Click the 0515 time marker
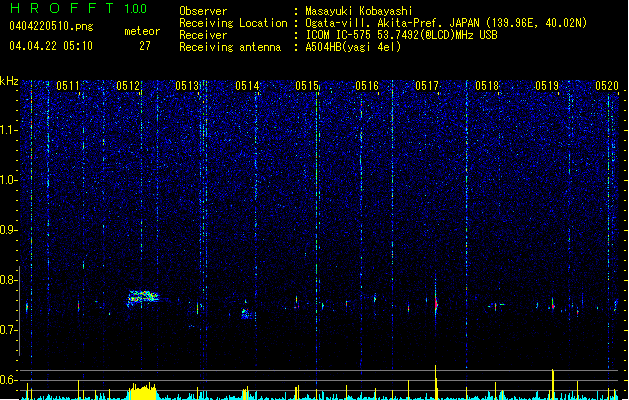Viewport: 629px width, 400px height. click(x=307, y=85)
